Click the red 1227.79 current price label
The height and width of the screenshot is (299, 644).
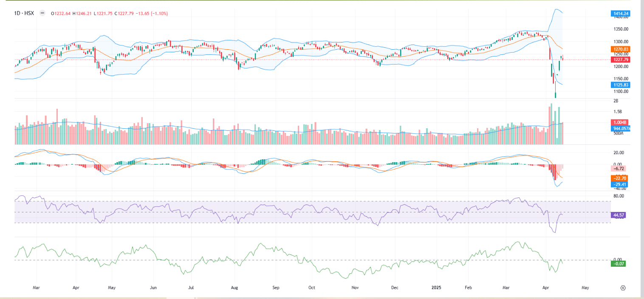coord(621,60)
